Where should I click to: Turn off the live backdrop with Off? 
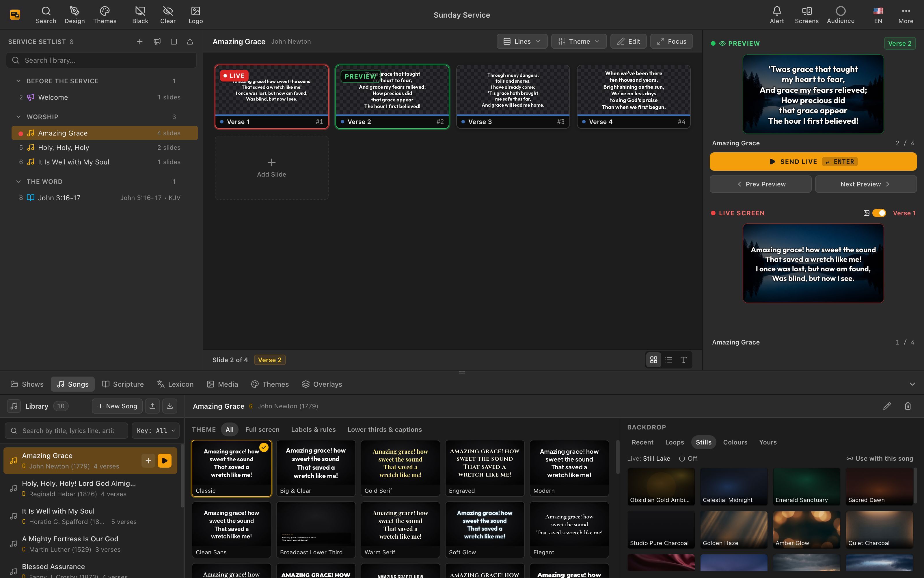coord(688,458)
